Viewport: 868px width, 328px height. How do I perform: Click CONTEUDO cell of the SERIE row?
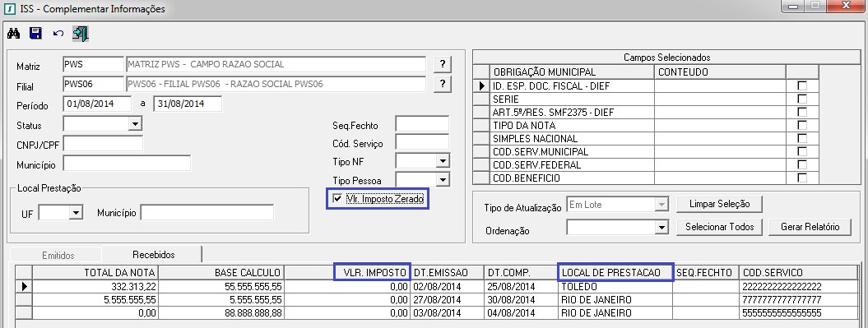[x=720, y=99]
